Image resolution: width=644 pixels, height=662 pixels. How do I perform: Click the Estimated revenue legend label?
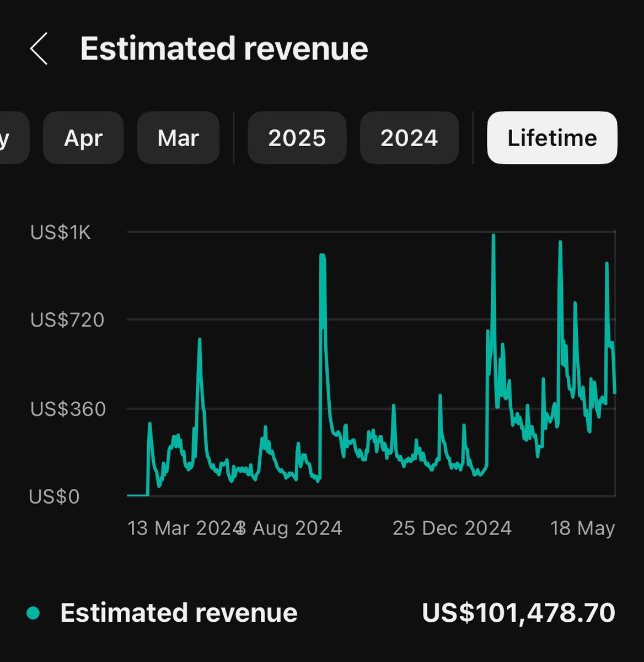click(x=179, y=612)
